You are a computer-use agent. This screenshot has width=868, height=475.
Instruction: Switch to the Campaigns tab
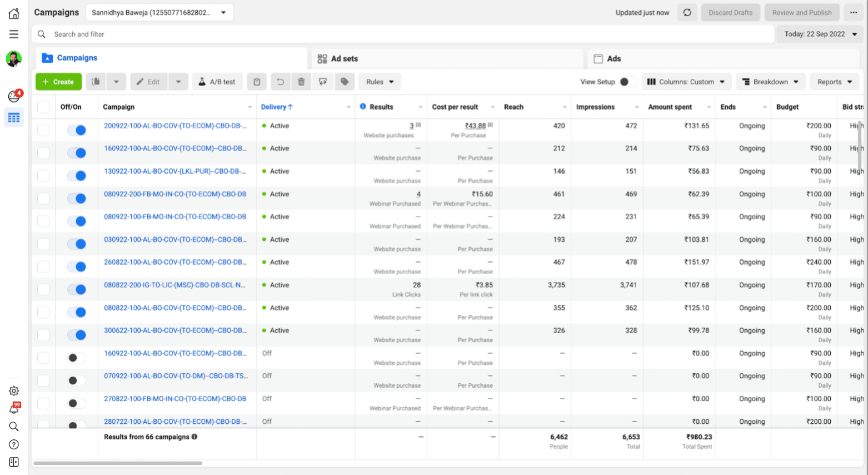click(x=171, y=58)
